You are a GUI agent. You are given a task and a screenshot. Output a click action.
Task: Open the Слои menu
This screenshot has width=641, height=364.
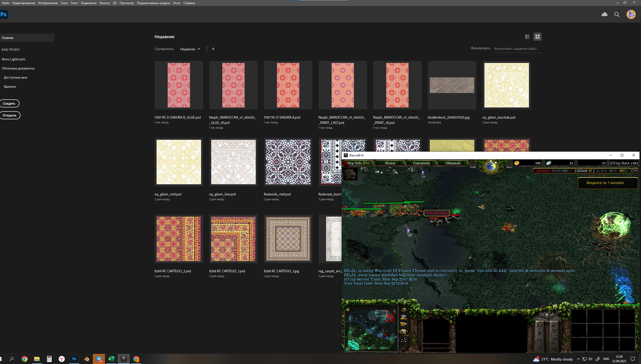pos(64,3)
